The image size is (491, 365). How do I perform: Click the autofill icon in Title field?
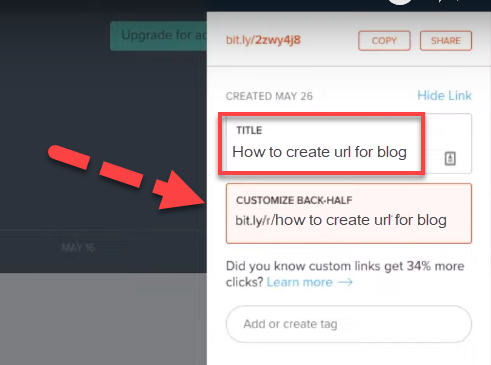click(450, 158)
